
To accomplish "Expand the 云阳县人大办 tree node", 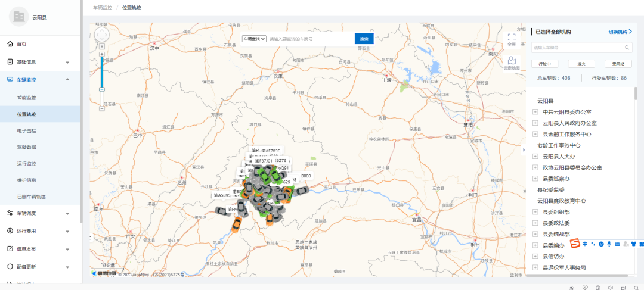I will click(x=535, y=156).
